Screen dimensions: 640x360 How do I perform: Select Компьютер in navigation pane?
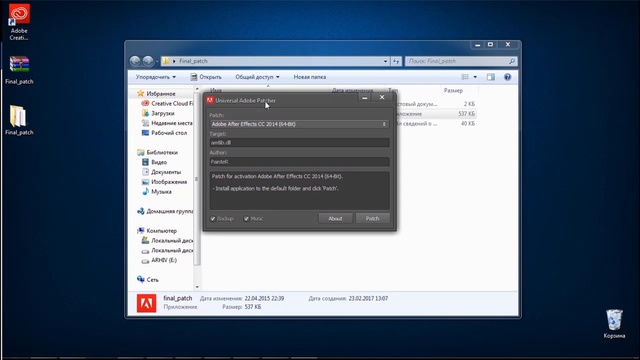pyautogui.click(x=157, y=231)
